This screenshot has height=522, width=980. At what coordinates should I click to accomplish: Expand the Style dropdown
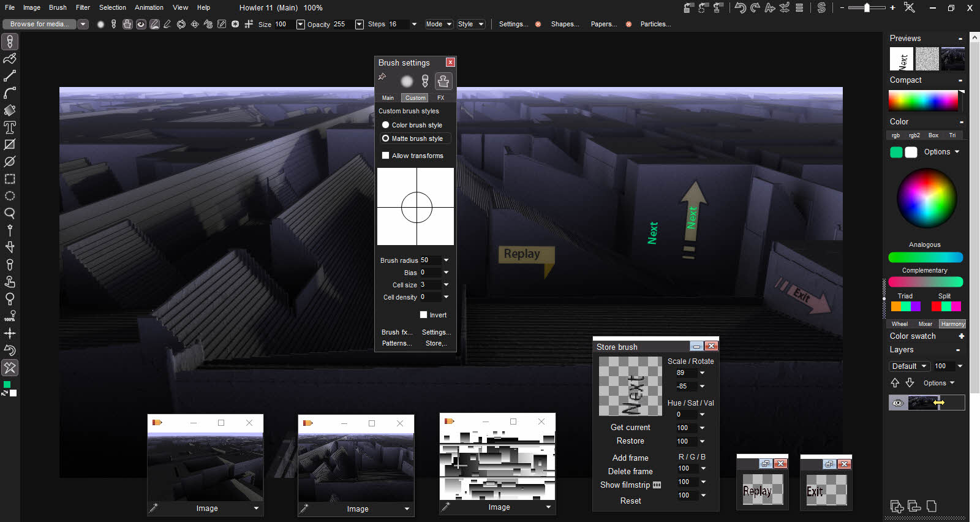pyautogui.click(x=470, y=24)
